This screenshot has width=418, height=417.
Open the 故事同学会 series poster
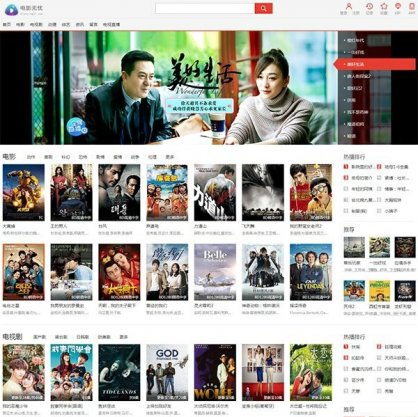71,372
